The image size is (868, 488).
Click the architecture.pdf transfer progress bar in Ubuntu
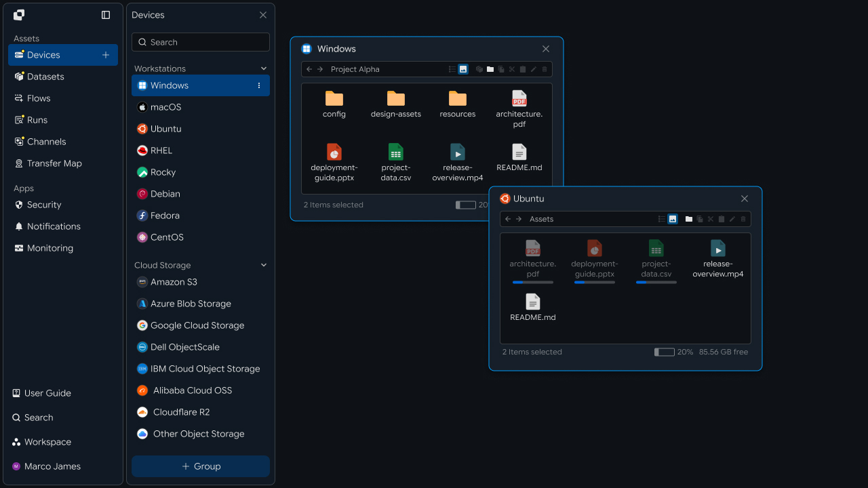tap(533, 282)
